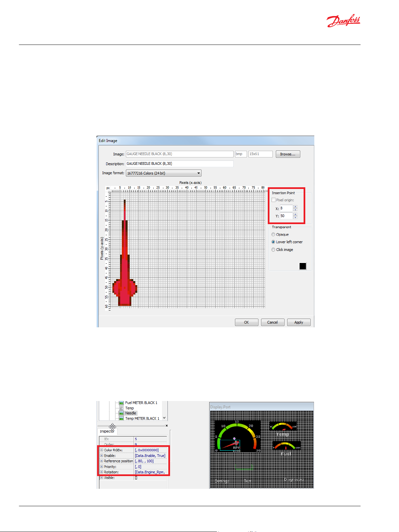Click the Temp text item icon

click(122, 408)
